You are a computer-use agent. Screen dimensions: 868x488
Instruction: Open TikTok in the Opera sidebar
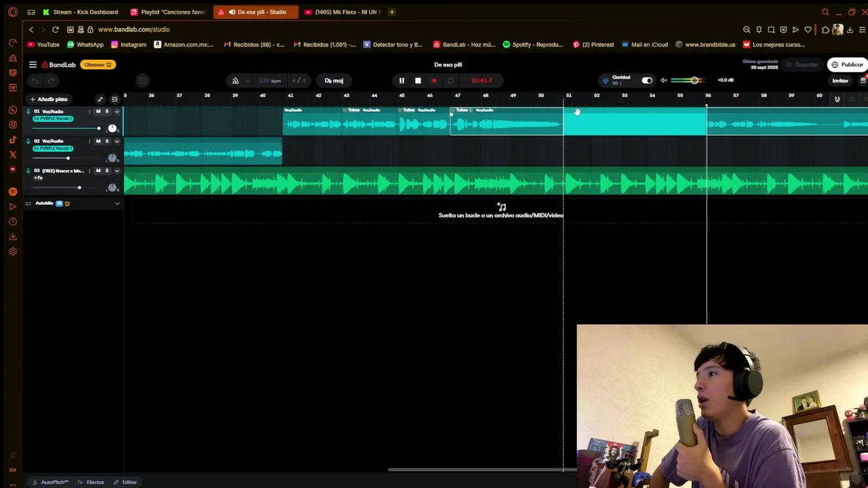coord(12,140)
